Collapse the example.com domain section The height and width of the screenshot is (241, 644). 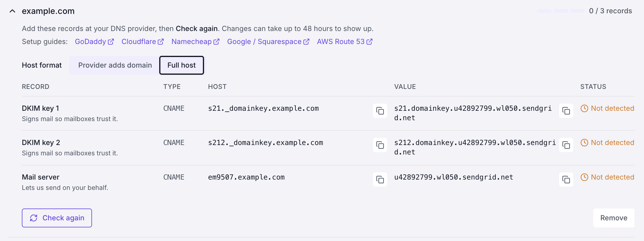12,11
